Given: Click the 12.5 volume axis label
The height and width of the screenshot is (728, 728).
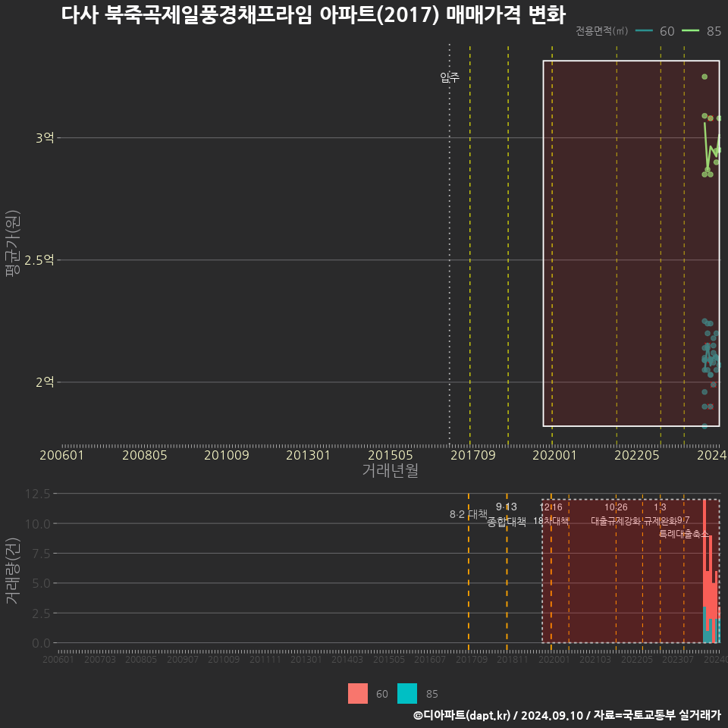Looking at the screenshot, I should (38, 494).
